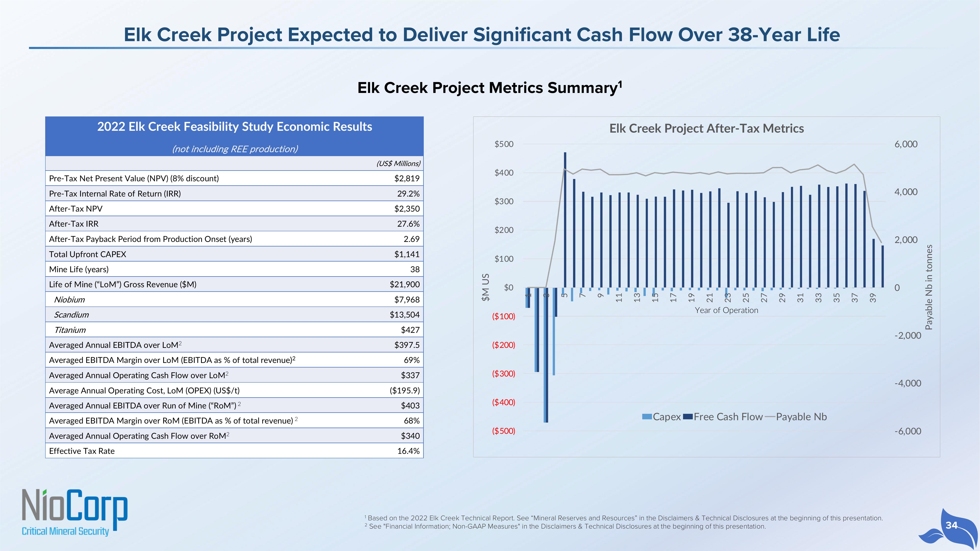The width and height of the screenshot is (980, 551).
Task: Click the Year of Operation axis title
Action: (726, 310)
